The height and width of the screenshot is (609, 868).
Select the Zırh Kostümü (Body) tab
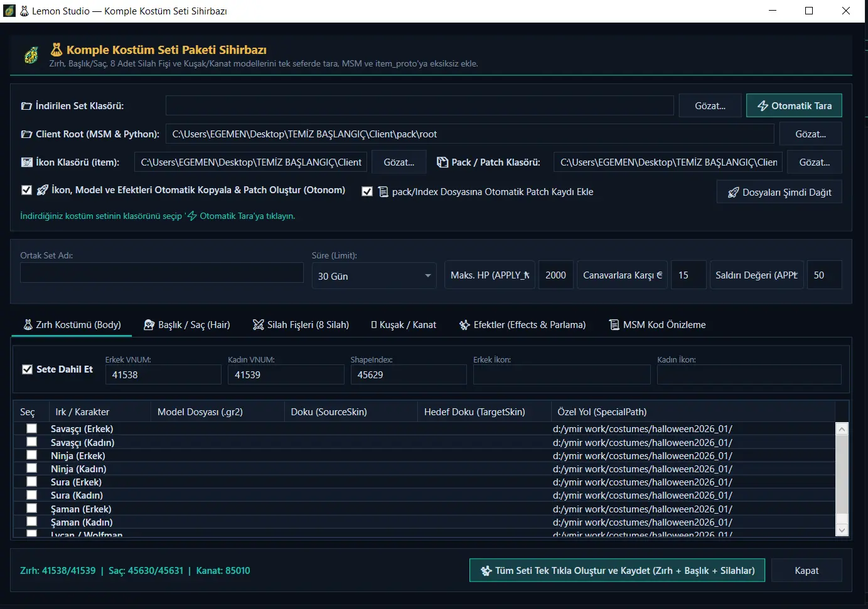pos(72,325)
